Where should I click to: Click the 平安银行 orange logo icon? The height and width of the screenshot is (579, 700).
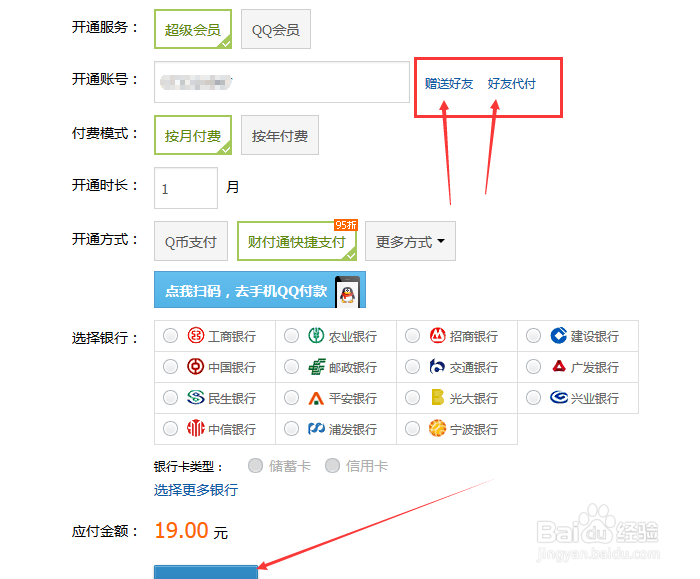click(316, 398)
